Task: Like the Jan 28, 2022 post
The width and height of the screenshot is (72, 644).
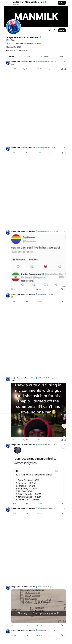Action: [x=37, y=69]
